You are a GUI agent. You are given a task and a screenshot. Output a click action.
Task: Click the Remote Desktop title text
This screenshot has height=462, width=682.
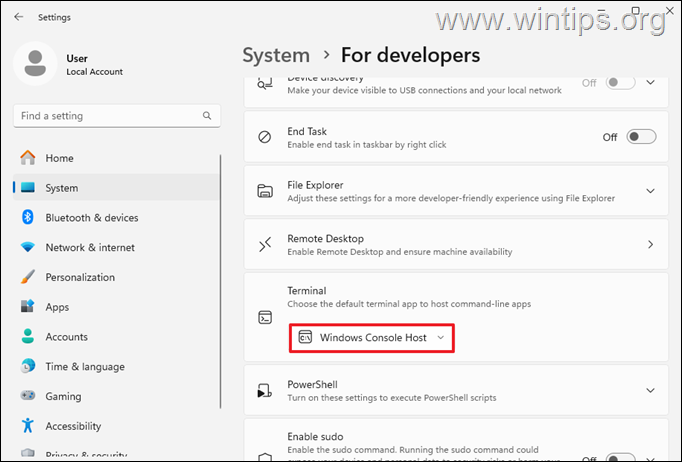325,238
